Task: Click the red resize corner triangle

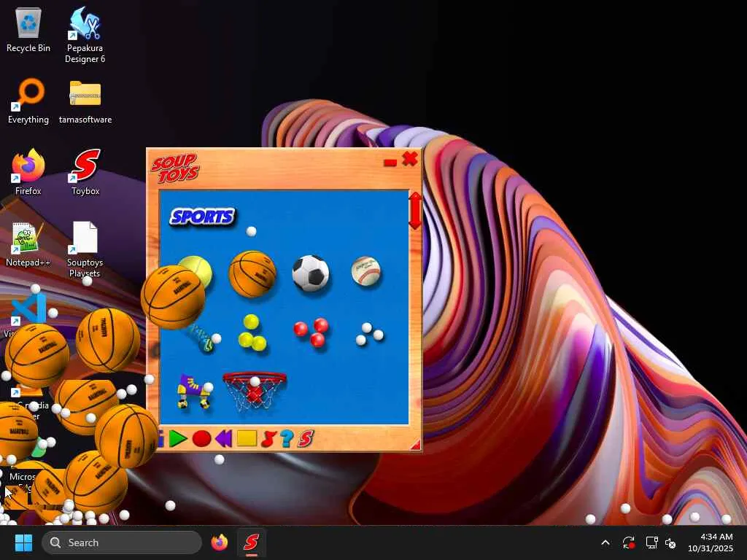Action: point(416,445)
